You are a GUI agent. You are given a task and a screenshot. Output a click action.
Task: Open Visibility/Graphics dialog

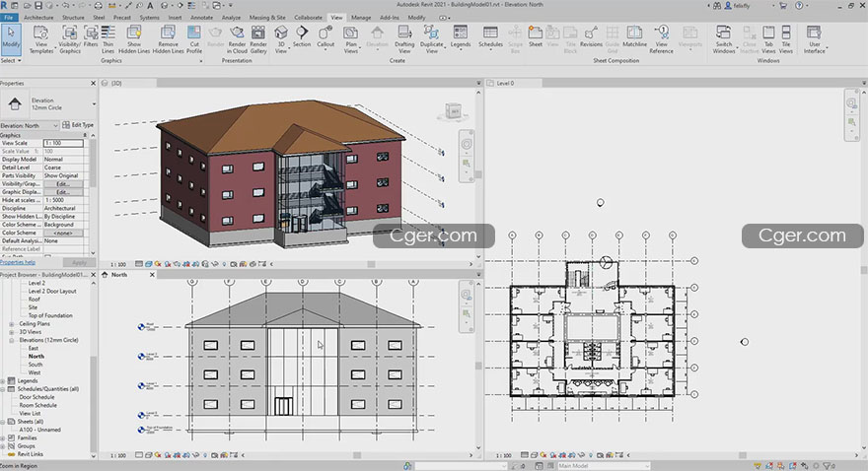click(x=70, y=39)
